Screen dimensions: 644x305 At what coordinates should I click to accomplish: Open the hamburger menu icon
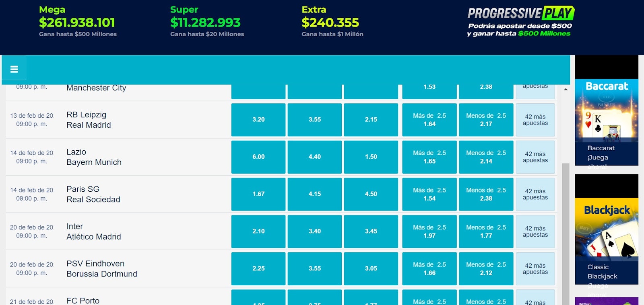click(x=14, y=69)
